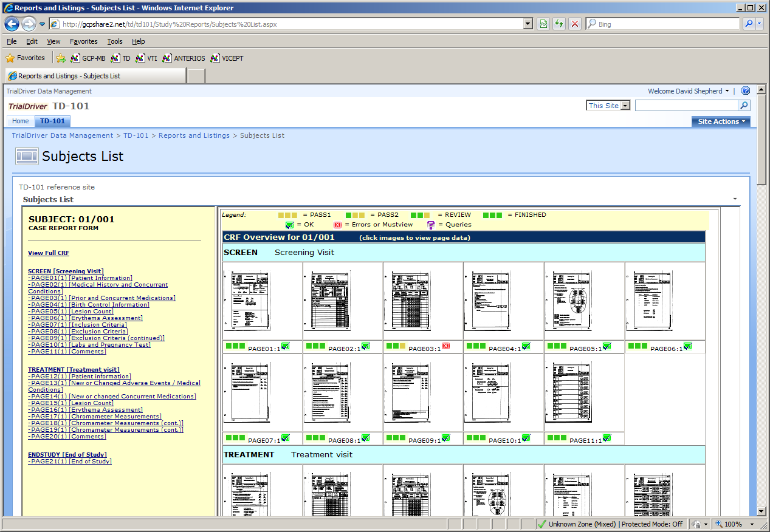Open the help question mark icon
Image resolution: width=770 pixels, height=532 pixels.
pos(745,91)
